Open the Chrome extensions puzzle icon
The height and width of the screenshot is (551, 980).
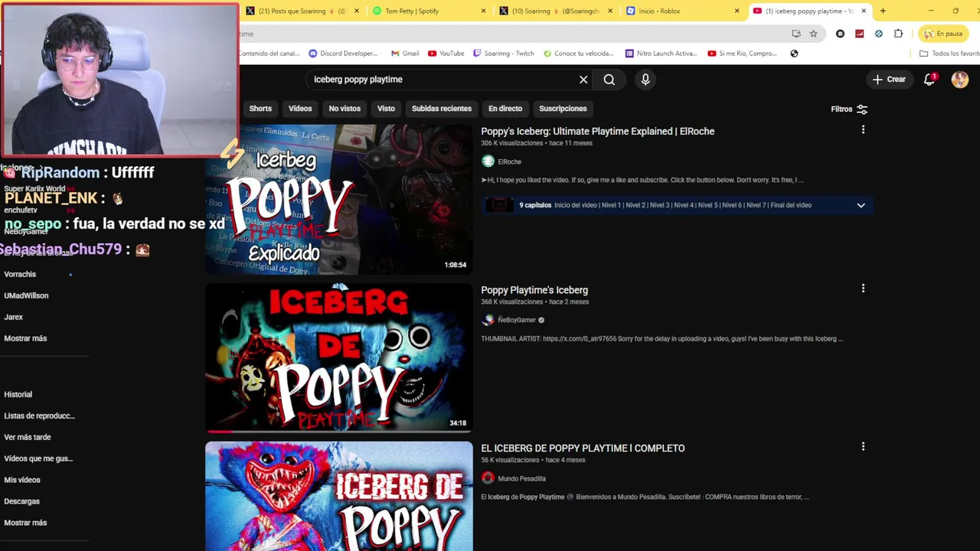(x=898, y=34)
